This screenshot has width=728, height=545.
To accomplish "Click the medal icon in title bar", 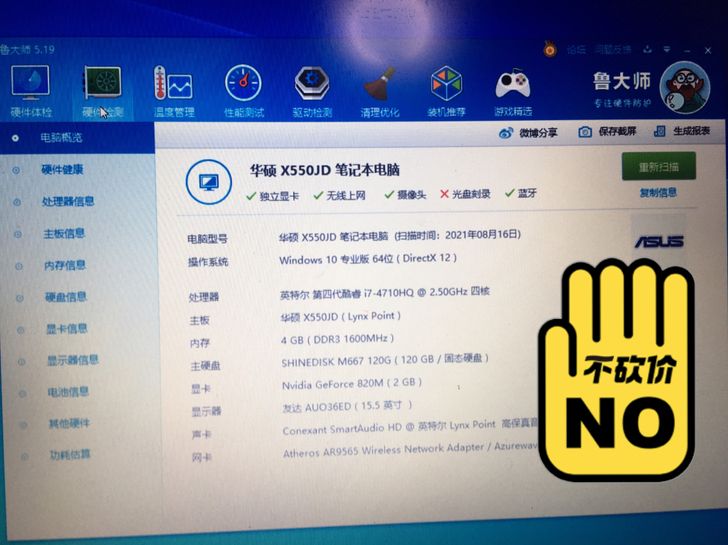I will [x=550, y=48].
